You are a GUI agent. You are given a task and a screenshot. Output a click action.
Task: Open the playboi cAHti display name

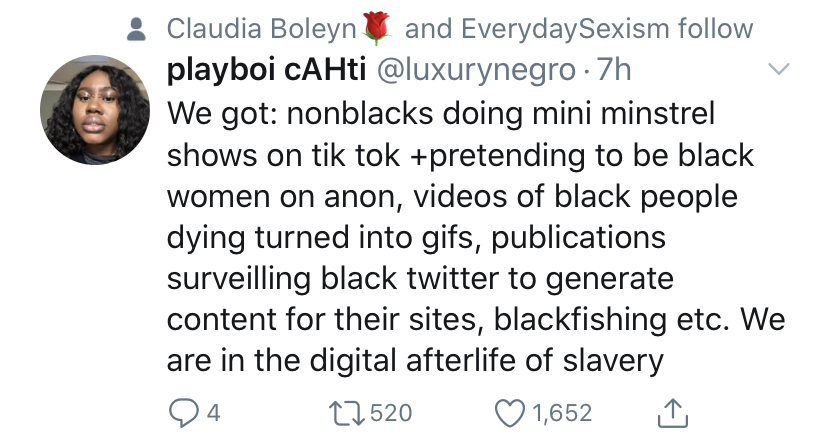[267, 70]
